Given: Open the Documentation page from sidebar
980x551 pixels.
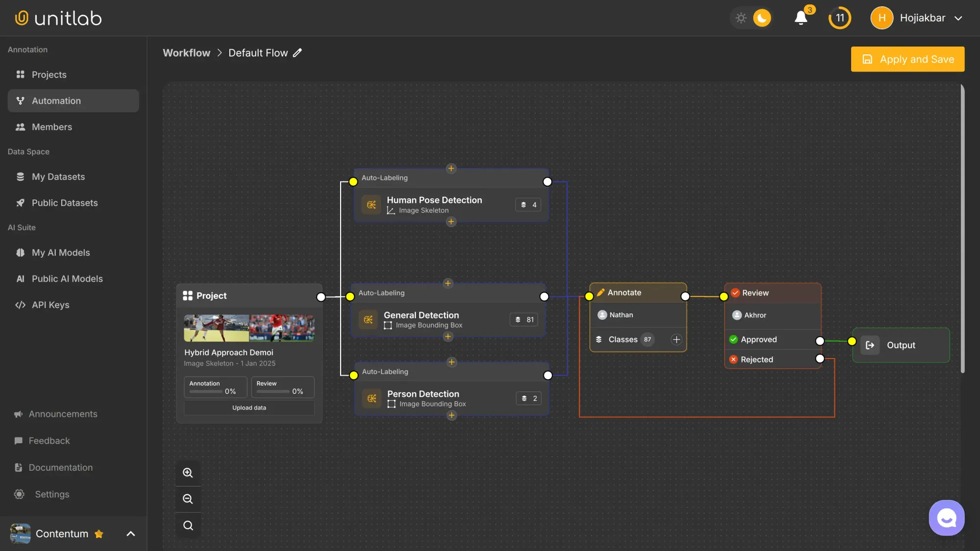Looking at the screenshot, I should 60,467.
